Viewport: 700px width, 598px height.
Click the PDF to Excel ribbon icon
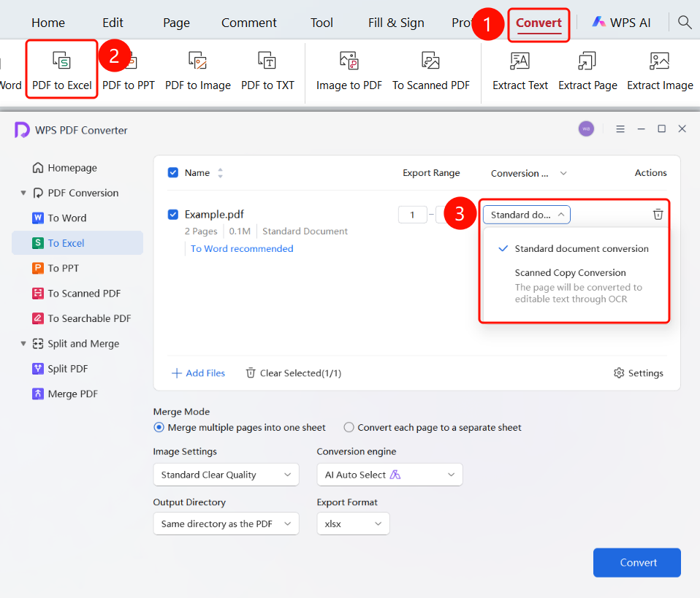coord(61,61)
